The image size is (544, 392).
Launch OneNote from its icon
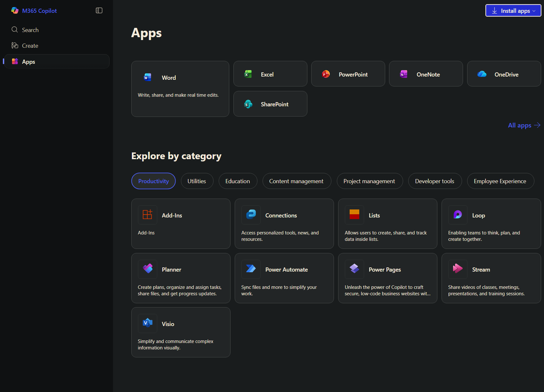tap(404, 74)
